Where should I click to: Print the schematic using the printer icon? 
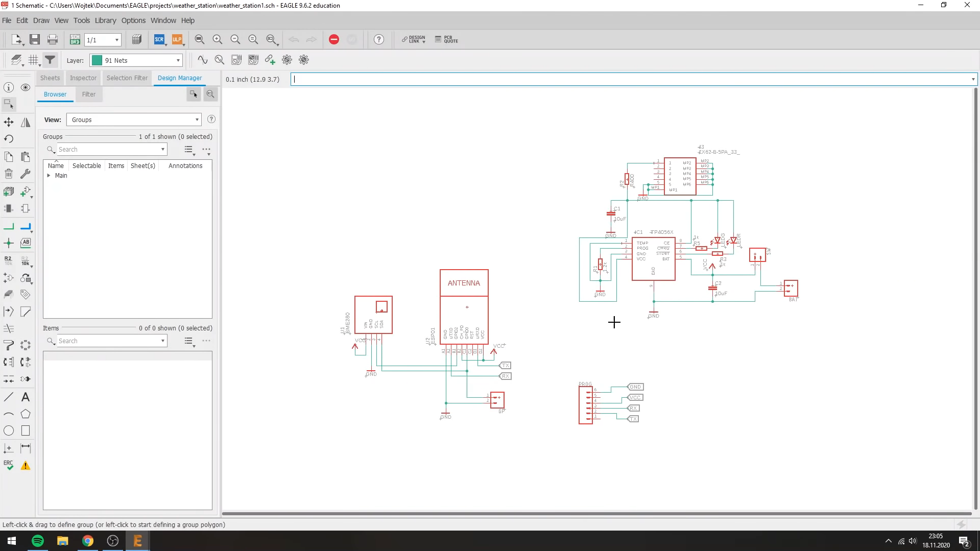click(x=52, y=39)
